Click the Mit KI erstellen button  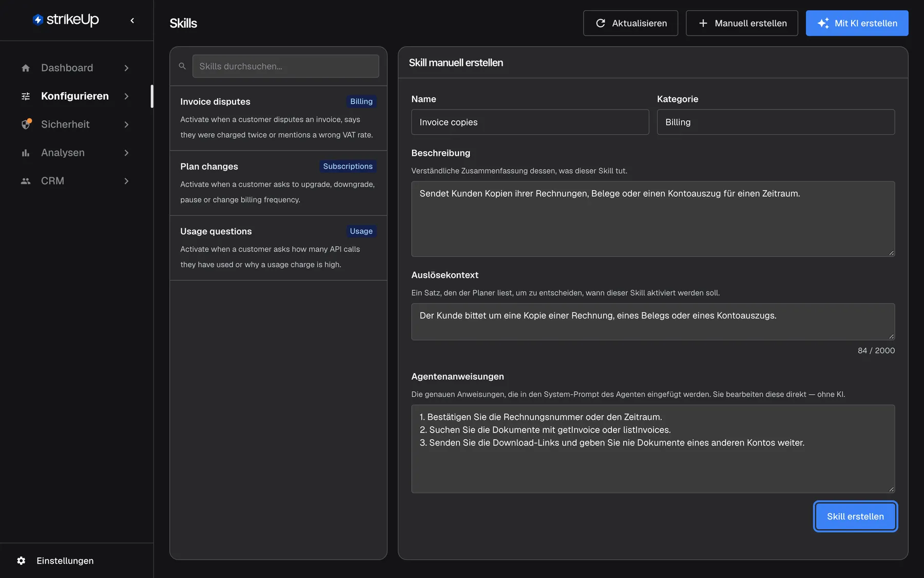click(x=857, y=23)
